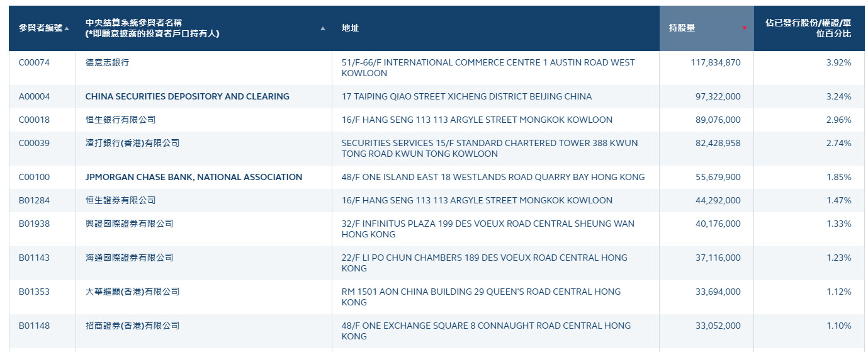
Task: Select participant ID C00100
Action: pos(34,177)
